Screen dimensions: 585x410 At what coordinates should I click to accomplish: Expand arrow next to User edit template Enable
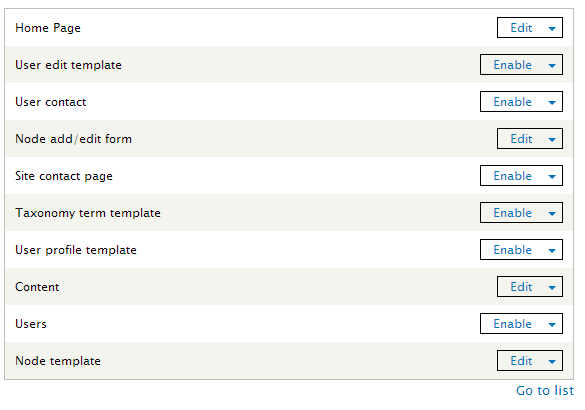552,65
